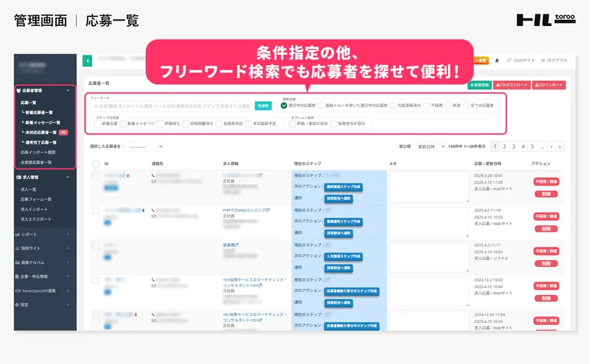Click the green 新規登録 button
Image resolution: width=589 pixels, height=364 pixels.
point(479,85)
